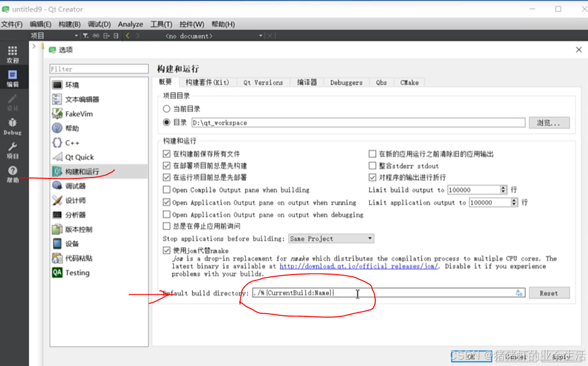Select 设计师 category
The image size is (588, 366).
click(99, 201)
